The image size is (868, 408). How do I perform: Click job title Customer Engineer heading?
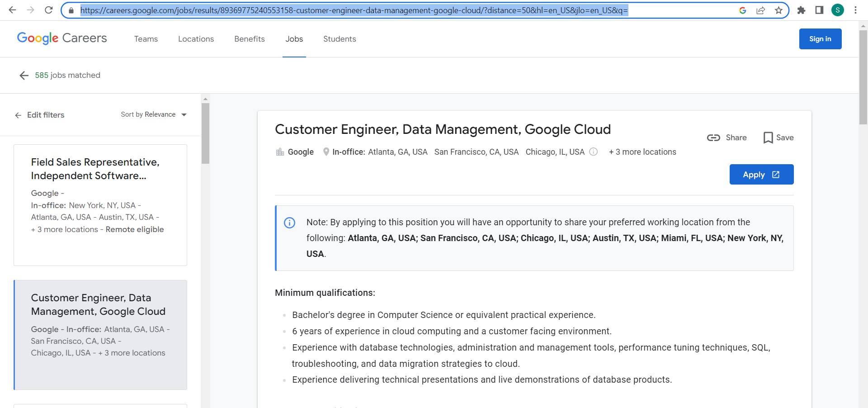tap(443, 129)
